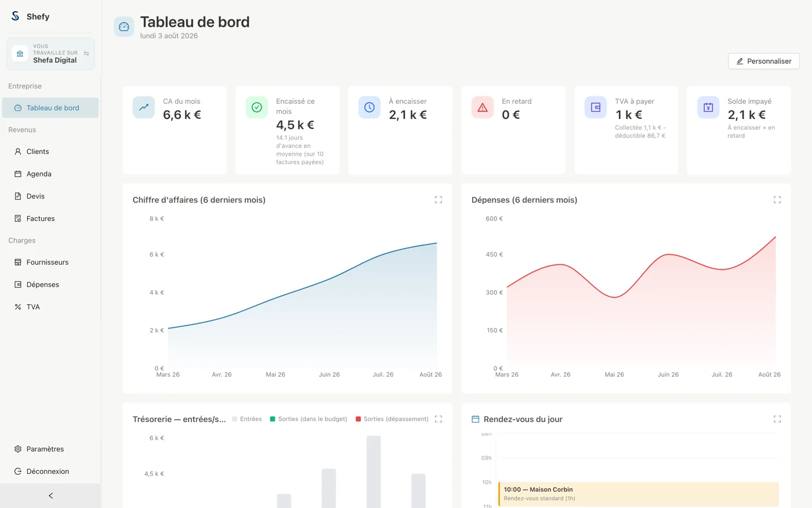Click the Dépenses sidebar icon
This screenshot has height=508, width=812.
pyautogui.click(x=18, y=284)
